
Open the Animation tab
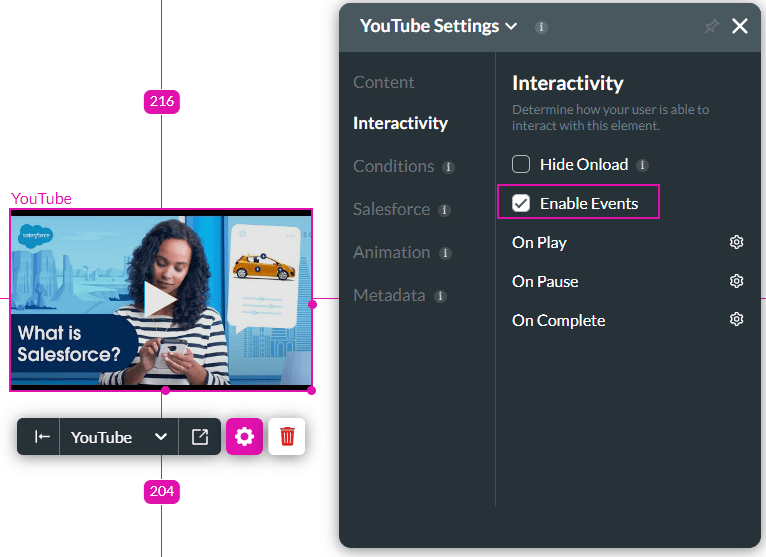[391, 252]
